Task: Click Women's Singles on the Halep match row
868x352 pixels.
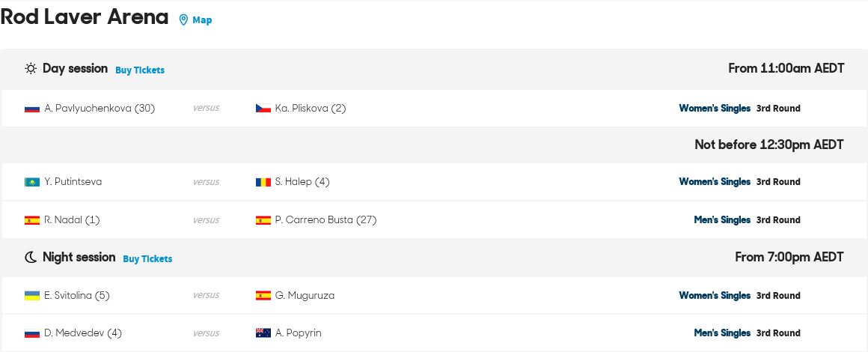Action: coord(715,182)
